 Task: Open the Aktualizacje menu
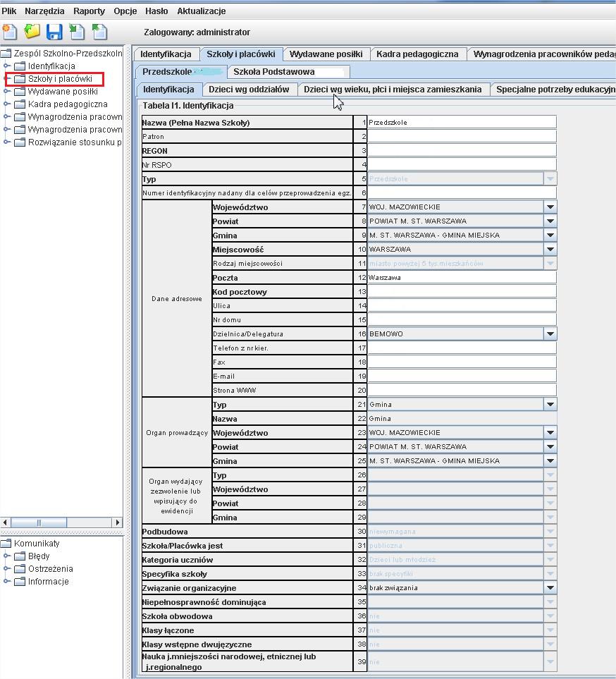click(x=202, y=11)
